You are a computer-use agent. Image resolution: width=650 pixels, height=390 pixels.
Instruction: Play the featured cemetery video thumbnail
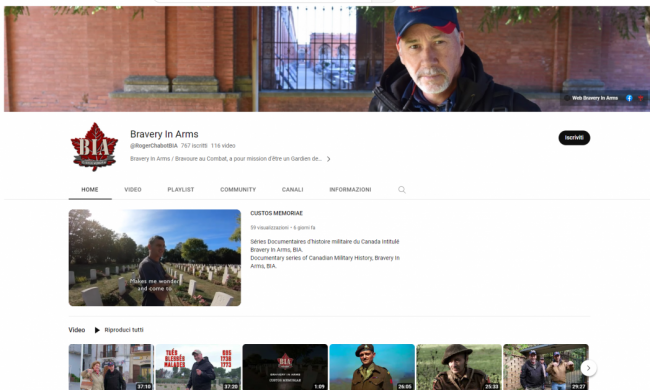(155, 257)
